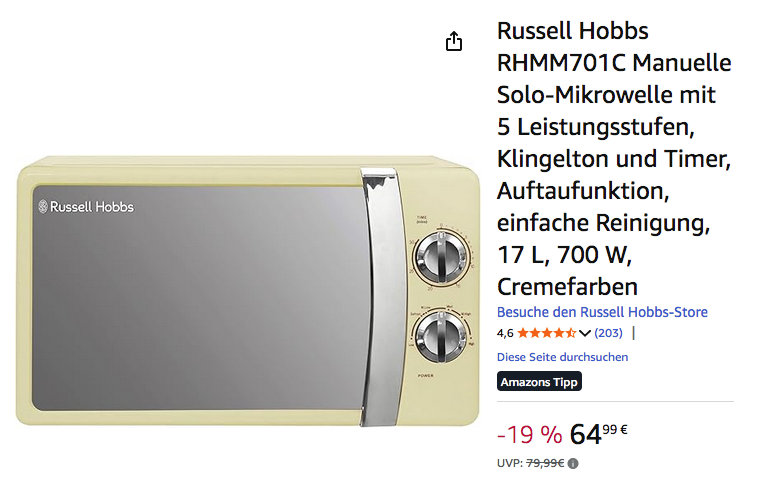Visit the Russell Hobbs-Store link
758x480 pixels.
coord(602,312)
